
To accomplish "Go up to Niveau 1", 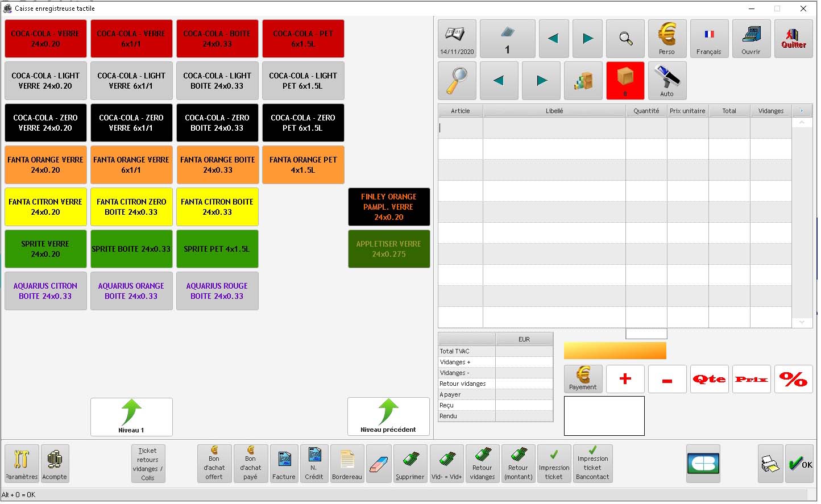I will point(131,416).
